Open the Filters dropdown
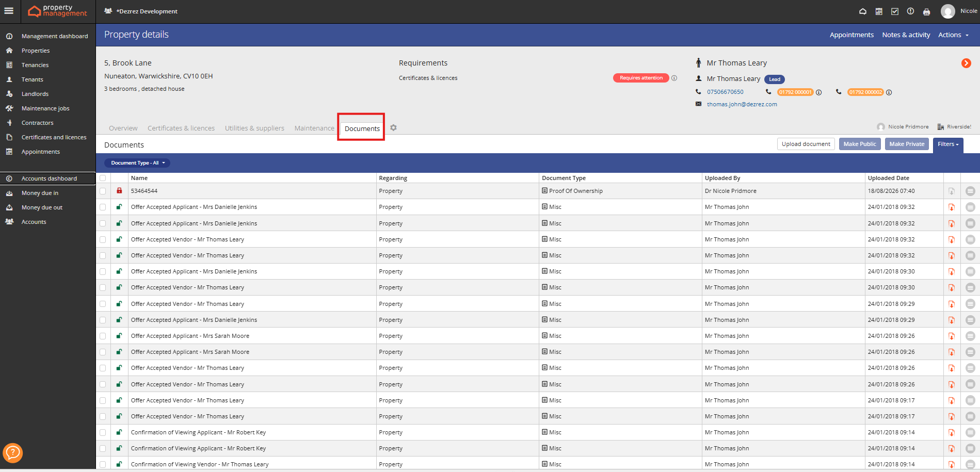 click(x=948, y=144)
